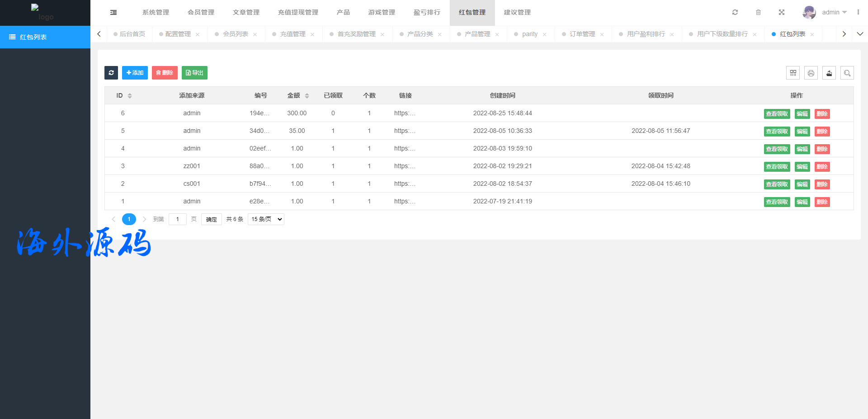Toggle fullscreen mode icon

[782, 13]
